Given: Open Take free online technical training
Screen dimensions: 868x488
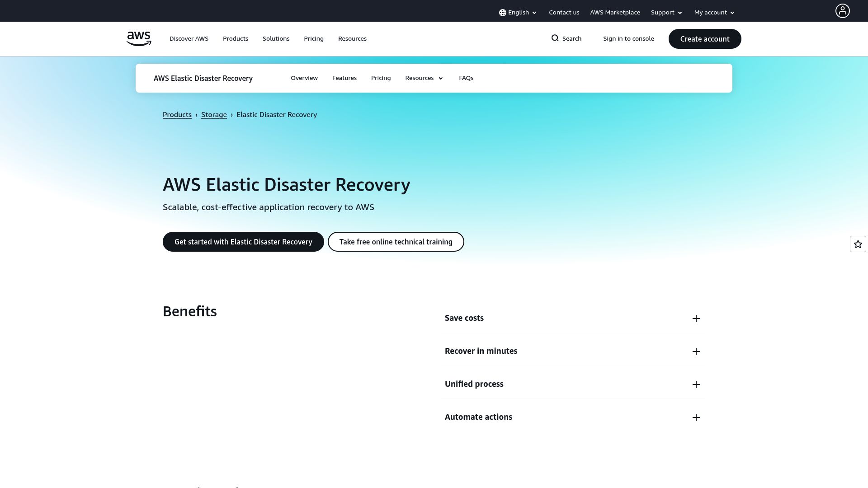Looking at the screenshot, I should (396, 242).
